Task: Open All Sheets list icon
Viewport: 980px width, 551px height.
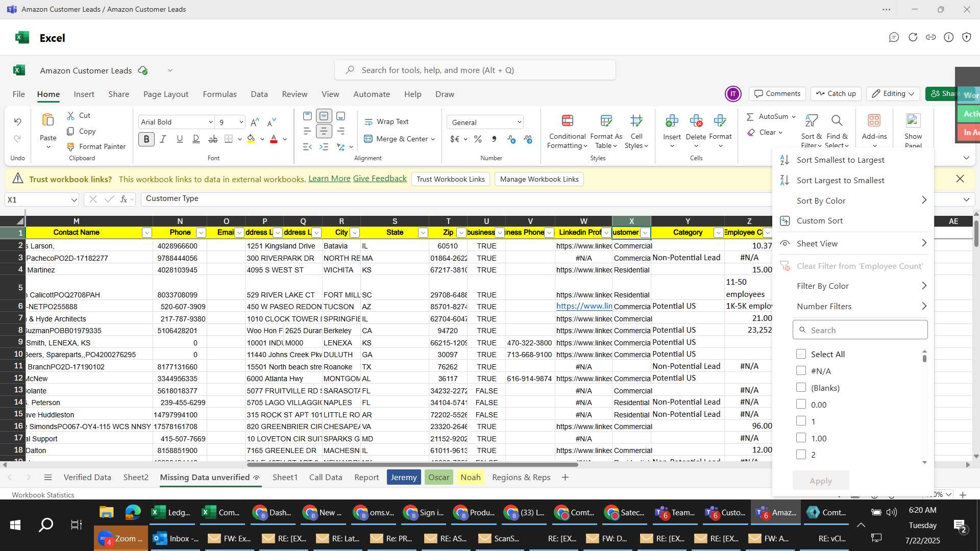Action: pos(48,478)
